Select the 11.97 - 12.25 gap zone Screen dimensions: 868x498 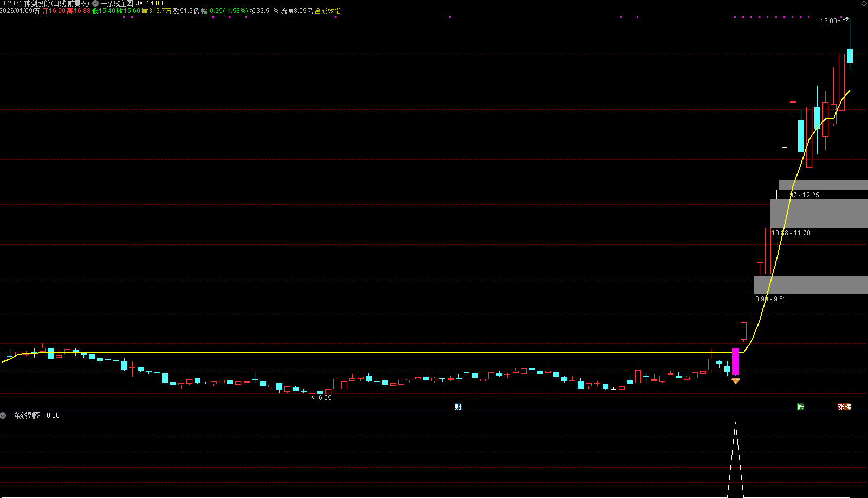pos(823,185)
